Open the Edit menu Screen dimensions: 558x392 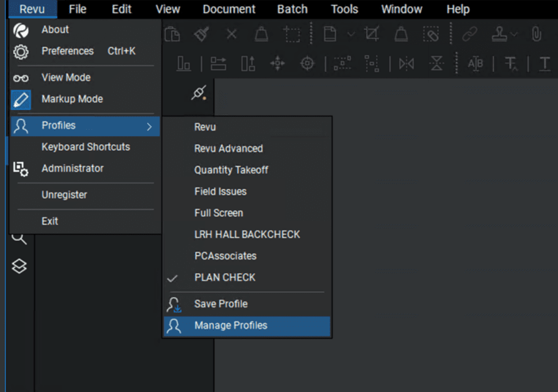[x=122, y=9]
